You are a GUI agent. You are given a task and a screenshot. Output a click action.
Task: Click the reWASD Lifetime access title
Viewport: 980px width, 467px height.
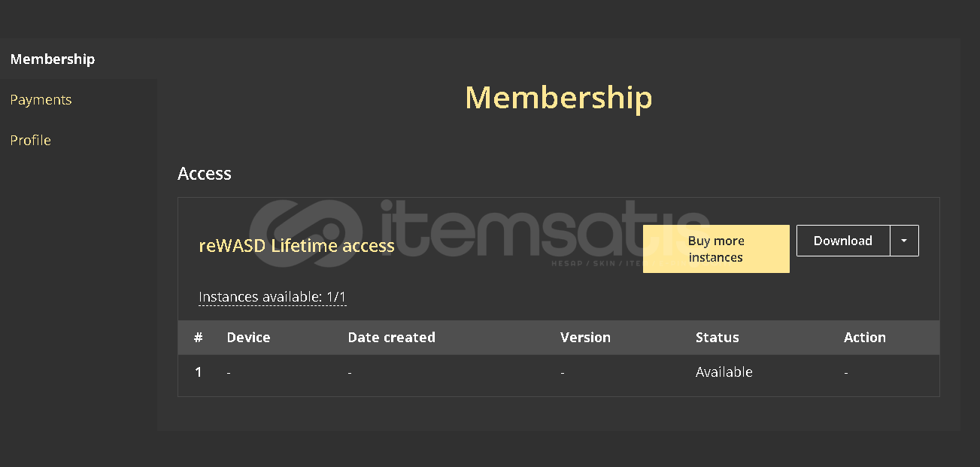tap(296, 246)
